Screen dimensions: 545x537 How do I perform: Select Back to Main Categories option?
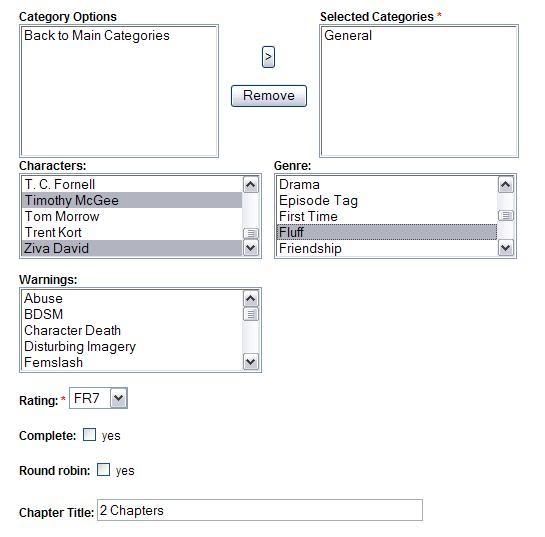(x=97, y=35)
